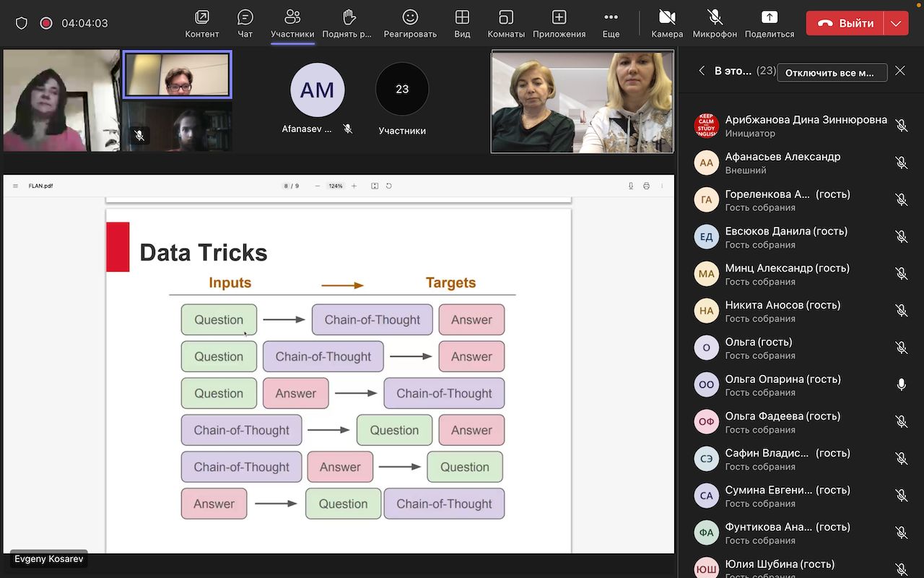
Task: Select the video thumbnail of two women
Action: 583,101
